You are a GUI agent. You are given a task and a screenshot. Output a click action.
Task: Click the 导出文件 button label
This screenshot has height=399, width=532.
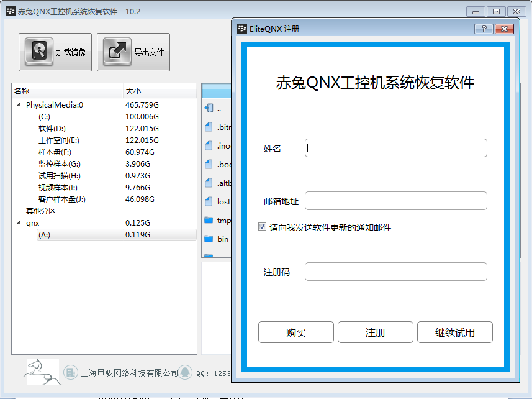tap(149, 52)
